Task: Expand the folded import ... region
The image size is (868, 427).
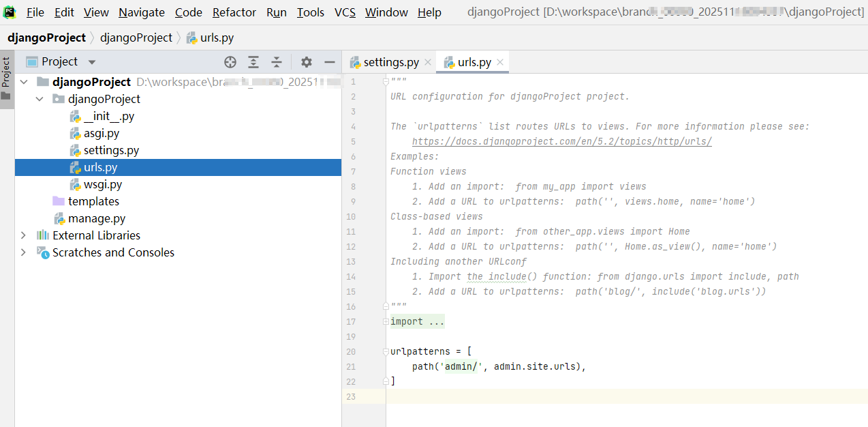Action: tap(417, 321)
